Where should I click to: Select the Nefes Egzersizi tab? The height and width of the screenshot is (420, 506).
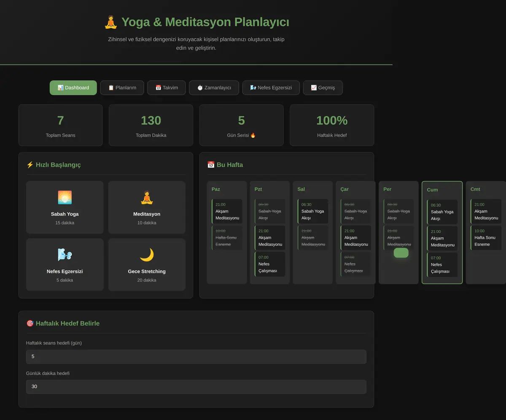(271, 88)
